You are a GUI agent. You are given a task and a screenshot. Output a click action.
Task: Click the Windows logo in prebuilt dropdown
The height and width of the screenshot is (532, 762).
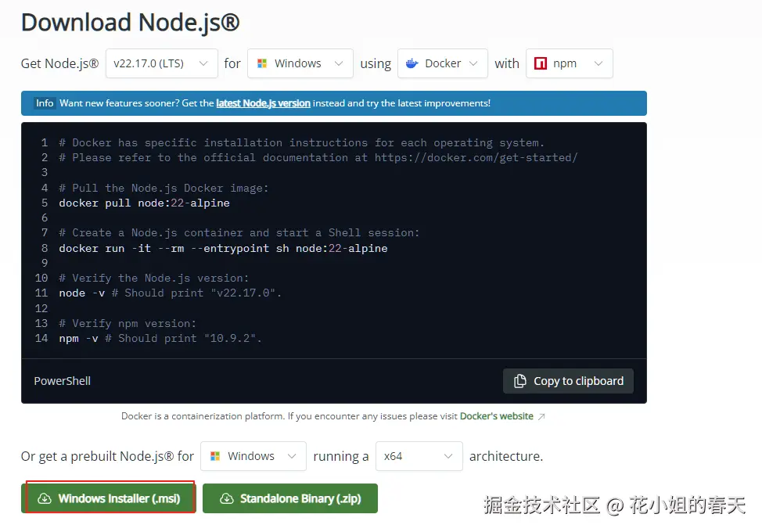[215, 456]
